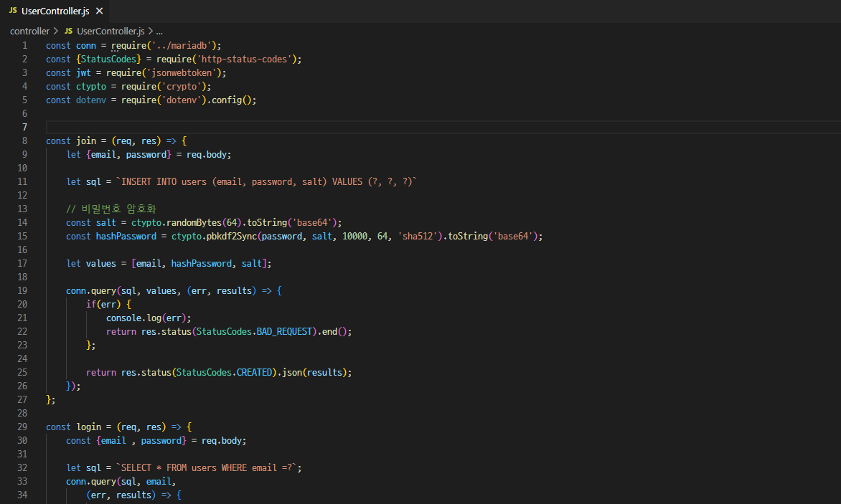The width and height of the screenshot is (841, 504).
Task: Click conn.query call on line 19
Action: point(91,290)
